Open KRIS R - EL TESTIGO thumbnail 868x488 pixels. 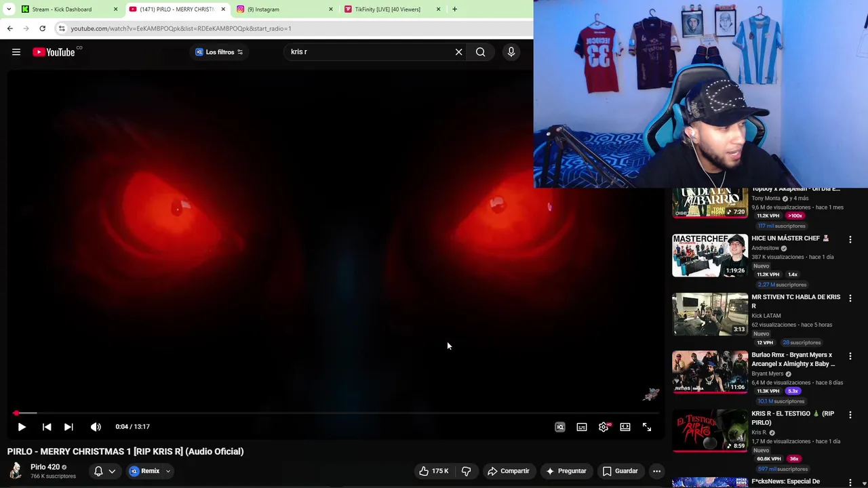pyautogui.click(x=710, y=430)
